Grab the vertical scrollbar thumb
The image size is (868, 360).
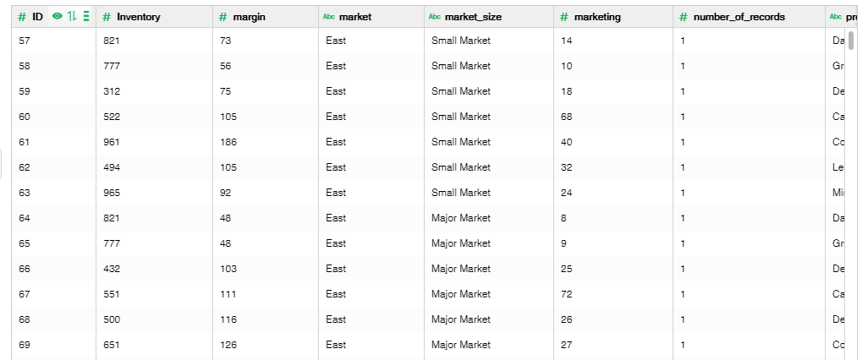851,41
